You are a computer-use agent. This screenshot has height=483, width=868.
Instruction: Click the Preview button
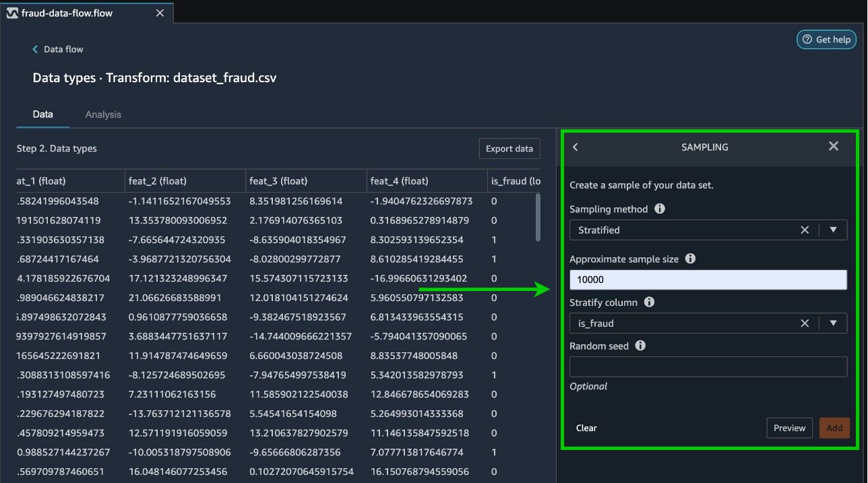tap(789, 428)
